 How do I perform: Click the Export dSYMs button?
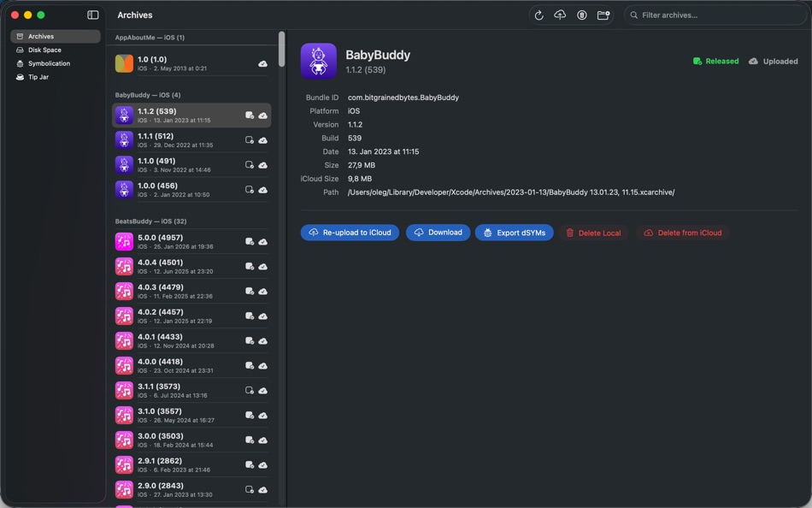pyautogui.click(x=515, y=233)
